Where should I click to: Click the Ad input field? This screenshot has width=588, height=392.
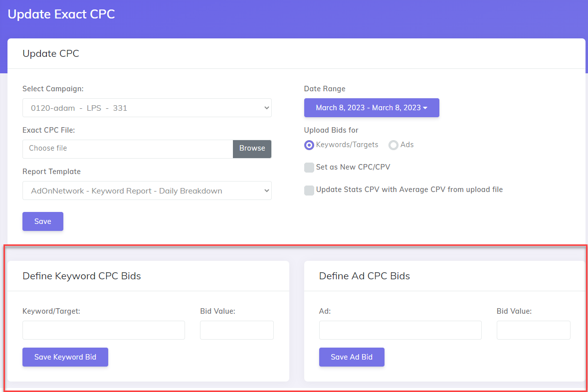400,330
